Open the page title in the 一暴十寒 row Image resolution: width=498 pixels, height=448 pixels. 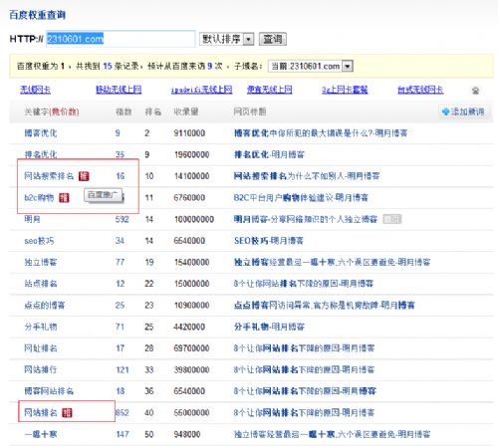332,434
